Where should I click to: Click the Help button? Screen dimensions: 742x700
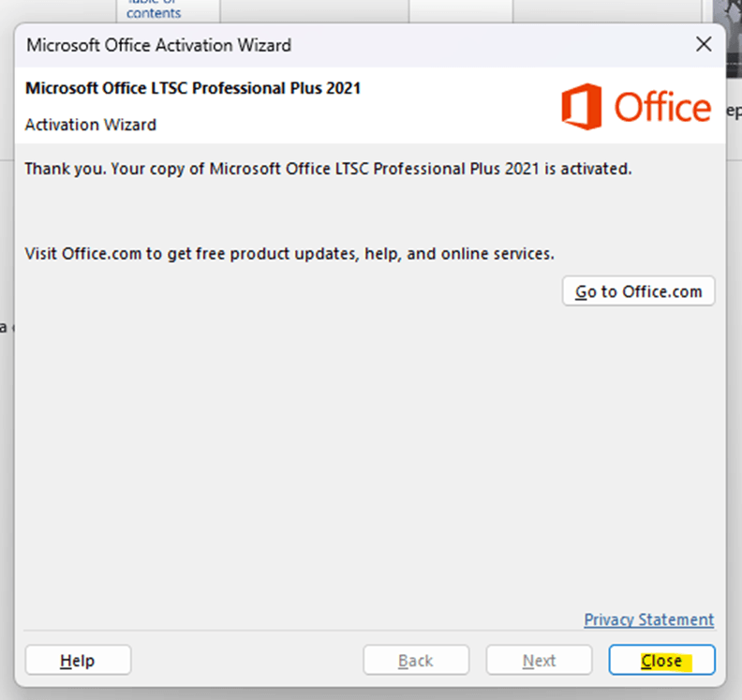pyautogui.click(x=78, y=661)
